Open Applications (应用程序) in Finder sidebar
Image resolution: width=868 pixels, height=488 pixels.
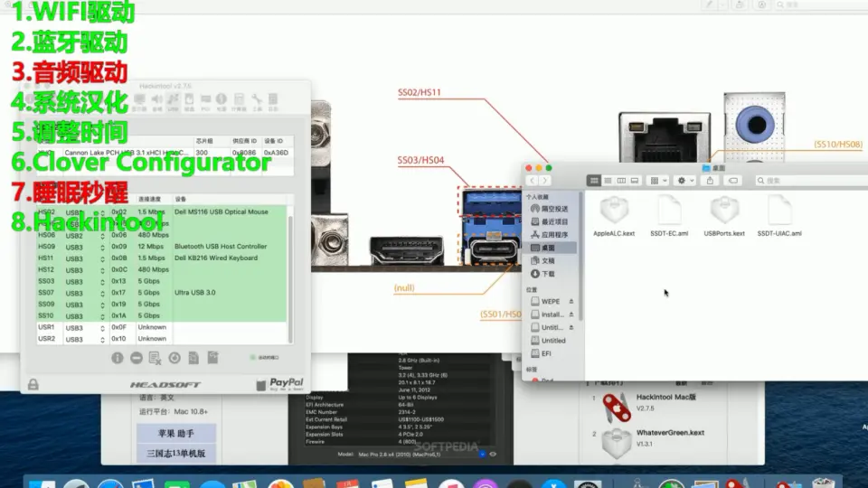pos(550,235)
